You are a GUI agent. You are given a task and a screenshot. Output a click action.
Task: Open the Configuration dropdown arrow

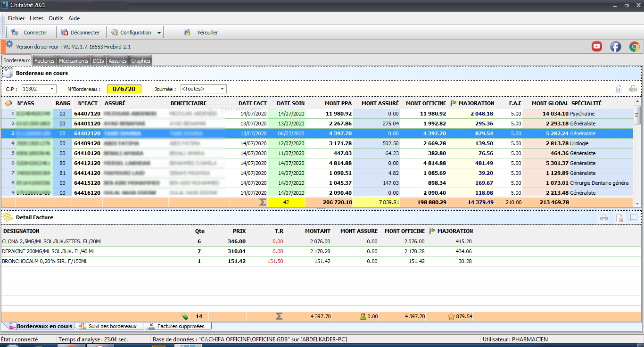159,33
